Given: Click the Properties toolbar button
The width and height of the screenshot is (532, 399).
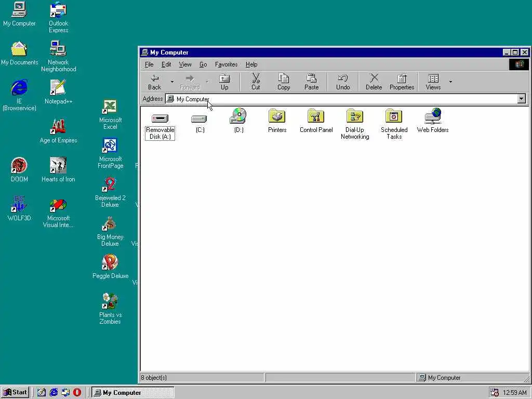Looking at the screenshot, I should click(x=402, y=82).
